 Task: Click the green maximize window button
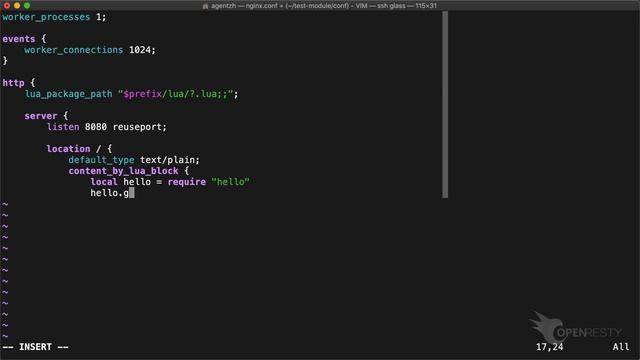click(x=27, y=6)
